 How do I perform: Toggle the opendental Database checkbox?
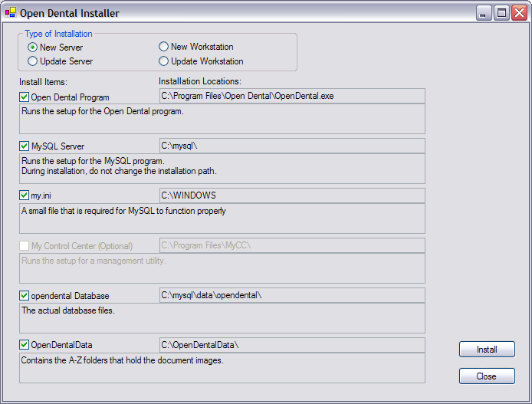click(24, 295)
